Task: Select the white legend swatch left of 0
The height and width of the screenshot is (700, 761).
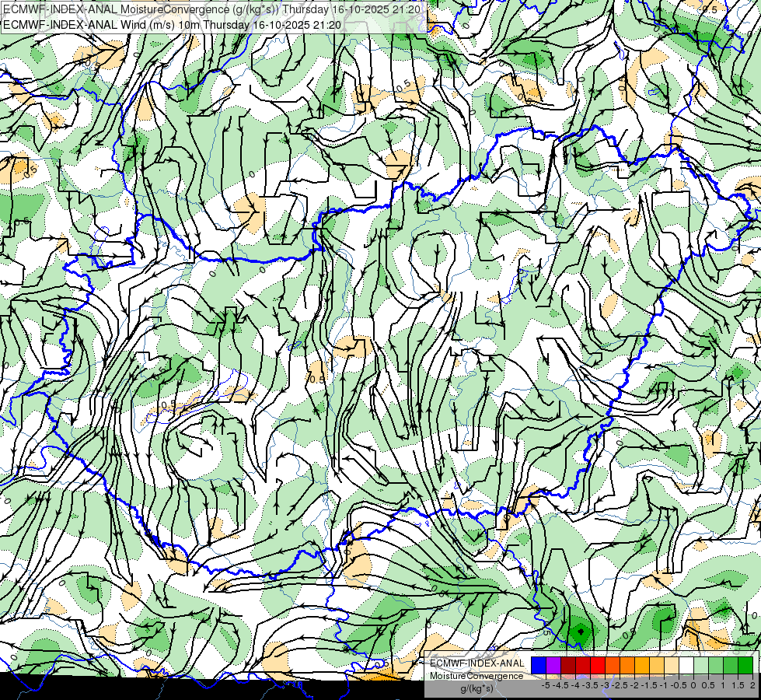Action: [x=686, y=665]
